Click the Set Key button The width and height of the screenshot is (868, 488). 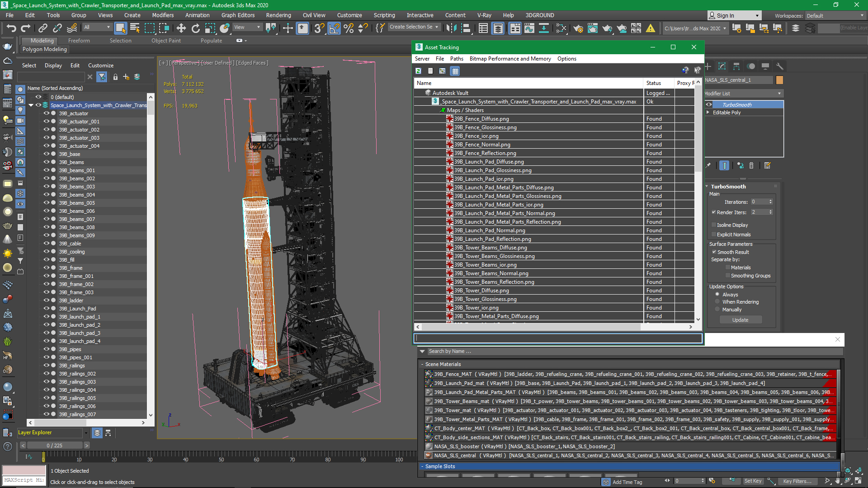[753, 481]
